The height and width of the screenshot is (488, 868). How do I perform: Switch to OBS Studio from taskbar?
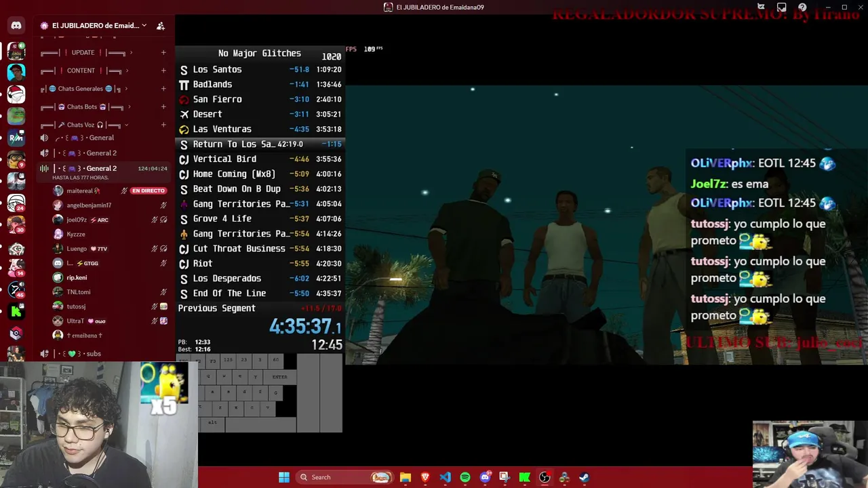(545, 477)
